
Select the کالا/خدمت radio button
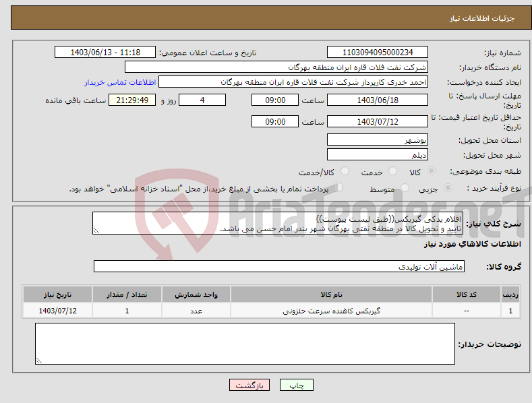(345, 171)
